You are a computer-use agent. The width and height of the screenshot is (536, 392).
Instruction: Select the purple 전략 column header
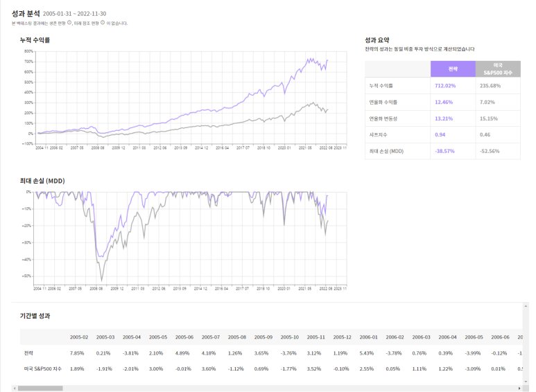pyautogui.click(x=452, y=68)
